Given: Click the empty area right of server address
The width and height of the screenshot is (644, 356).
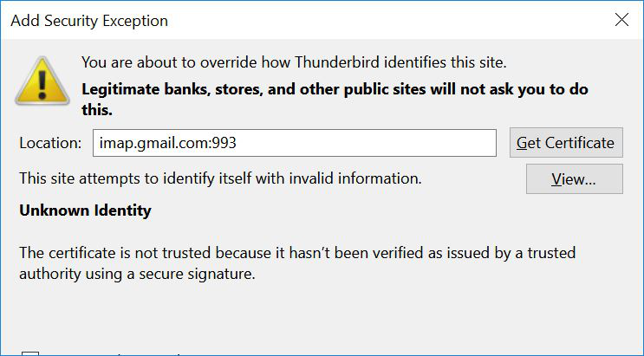Looking at the screenshot, I should click(366, 143).
